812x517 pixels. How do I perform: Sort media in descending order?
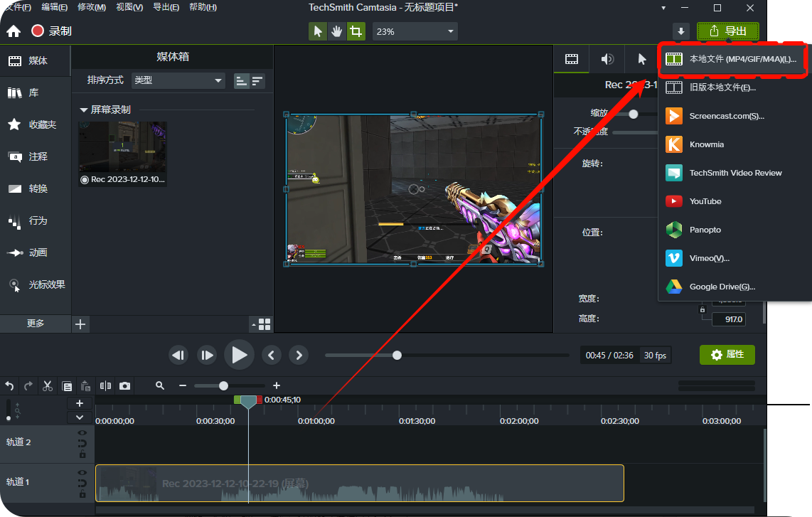[x=257, y=81]
